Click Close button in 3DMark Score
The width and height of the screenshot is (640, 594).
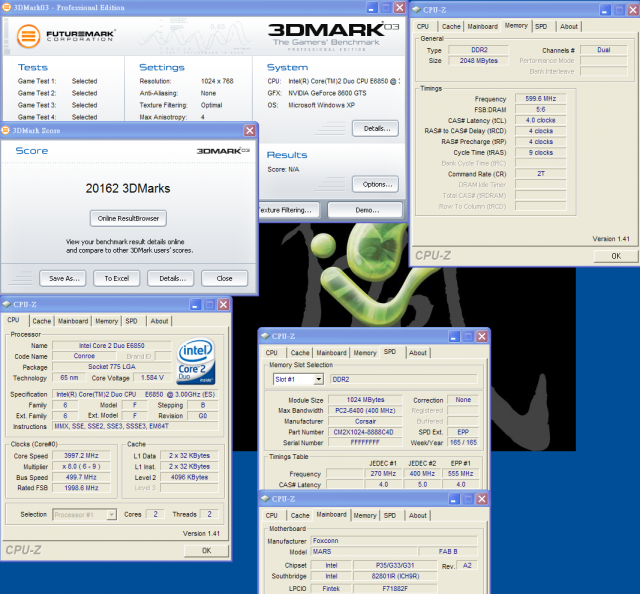224,278
